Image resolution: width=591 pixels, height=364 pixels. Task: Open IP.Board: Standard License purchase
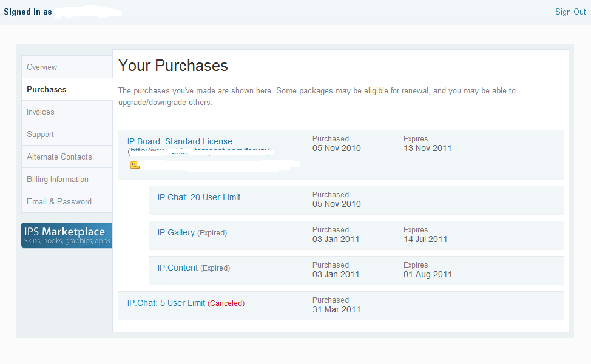(x=180, y=141)
